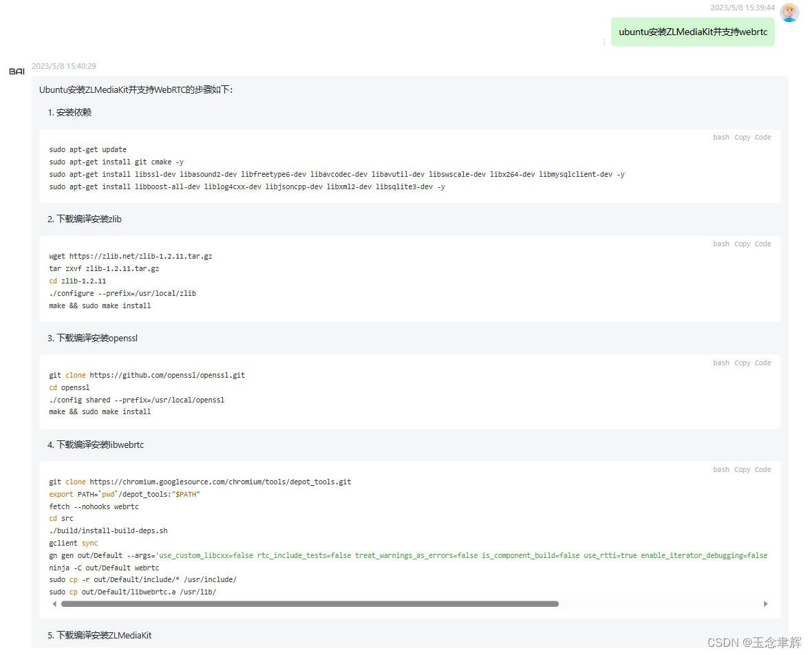
Task: Click the 'export PATH' line
Action: pyautogui.click(x=125, y=495)
